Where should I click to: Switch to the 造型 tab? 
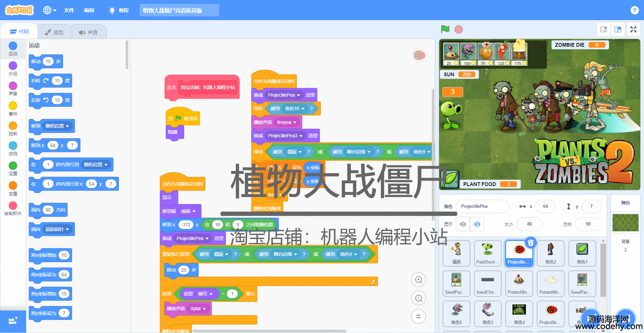(54, 32)
